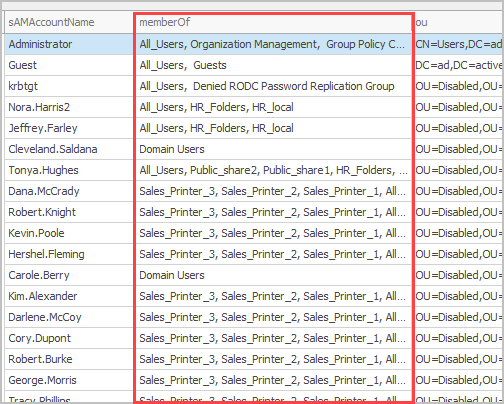Image resolution: width=504 pixels, height=404 pixels.
Task: Select the Guest account name cell
Action: pyautogui.click(x=69, y=65)
